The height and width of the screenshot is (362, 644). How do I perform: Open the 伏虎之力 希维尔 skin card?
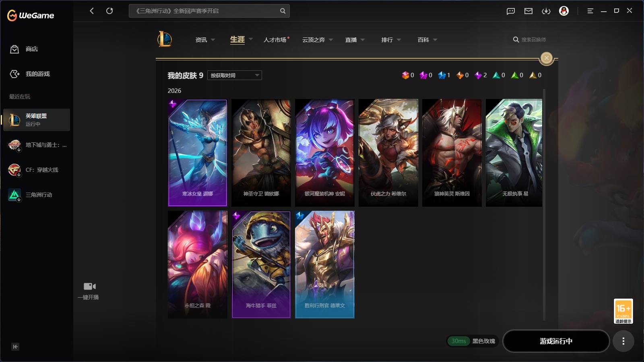(388, 153)
